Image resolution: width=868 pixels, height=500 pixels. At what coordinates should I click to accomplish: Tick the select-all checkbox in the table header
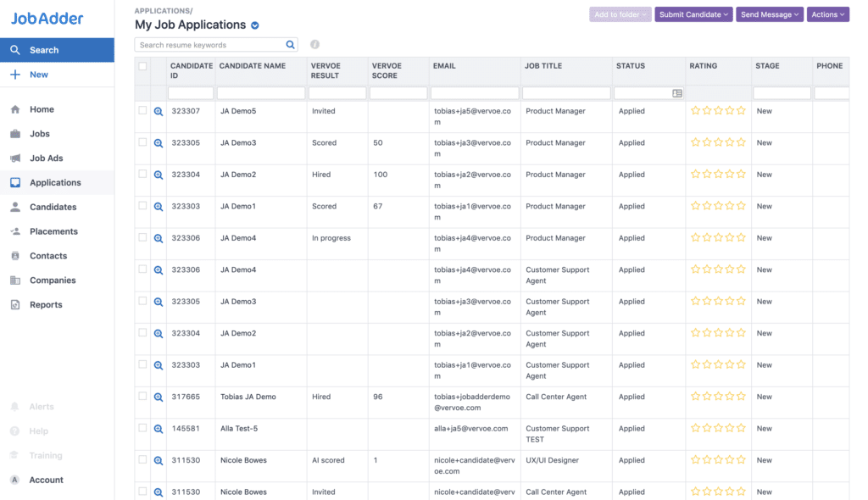pyautogui.click(x=142, y=66)
